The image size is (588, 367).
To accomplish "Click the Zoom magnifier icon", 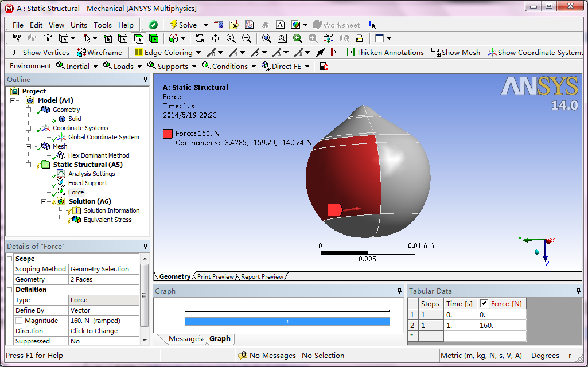I will click(231, 38).
